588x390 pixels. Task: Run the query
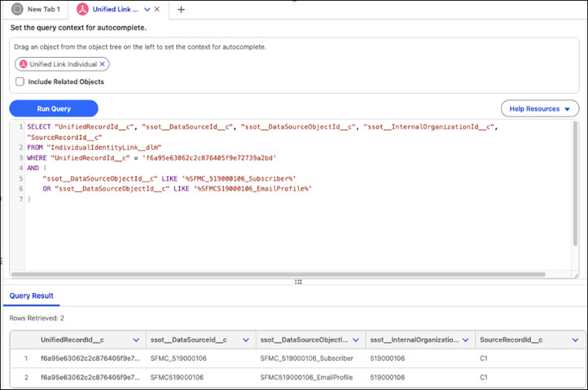(x=54, y=108)
